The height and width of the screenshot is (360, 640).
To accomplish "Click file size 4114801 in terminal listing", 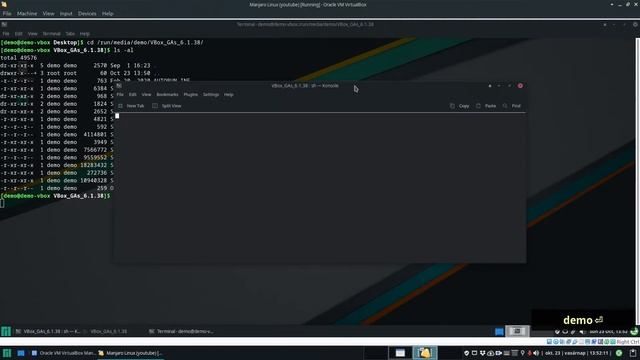I will [x=95, y=134].
